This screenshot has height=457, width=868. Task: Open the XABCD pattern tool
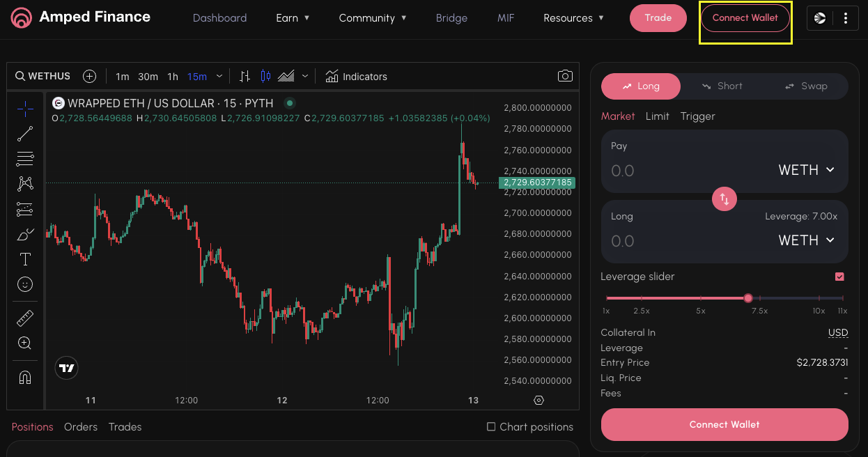coord(25,183)
